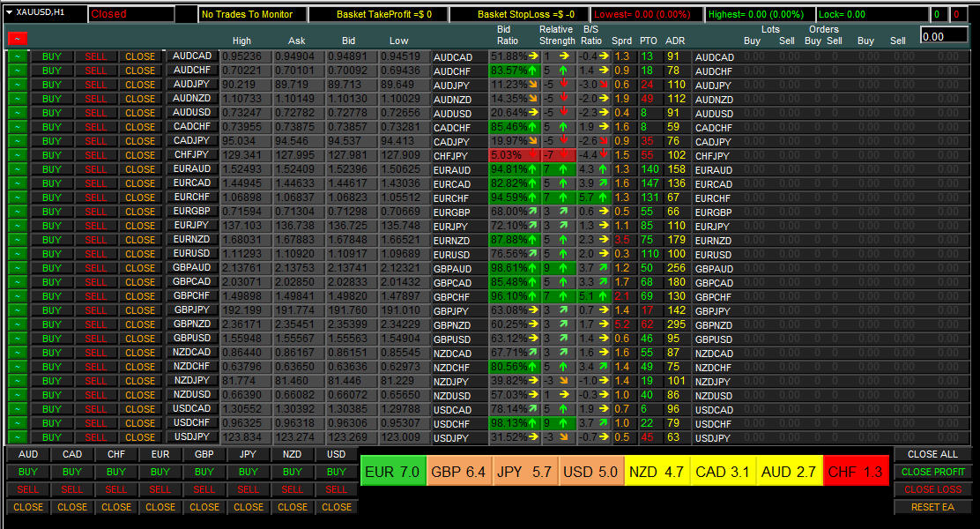The width and height of the screenshot is (980, 529).
Task: Click the CLOSE LOSS button
Action: tap(932, 489)
